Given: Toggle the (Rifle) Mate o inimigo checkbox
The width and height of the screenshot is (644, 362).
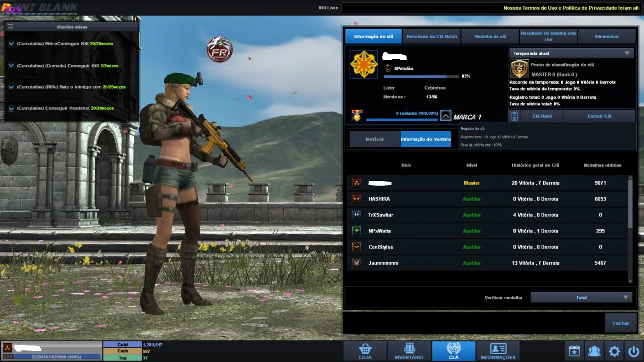Looking at the screenshot, I should pos(11,87).
